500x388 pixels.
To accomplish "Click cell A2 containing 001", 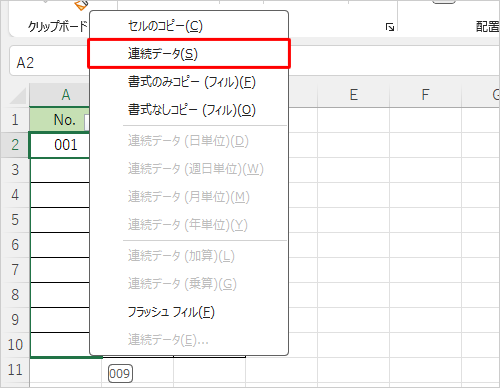I will click(x=60, y=145).
